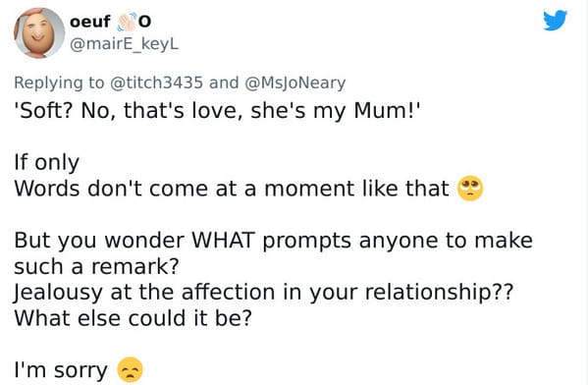Open the @titch3435 mention link
The image size is (588, 385).
pyautogui.click(x=156, y=82)
